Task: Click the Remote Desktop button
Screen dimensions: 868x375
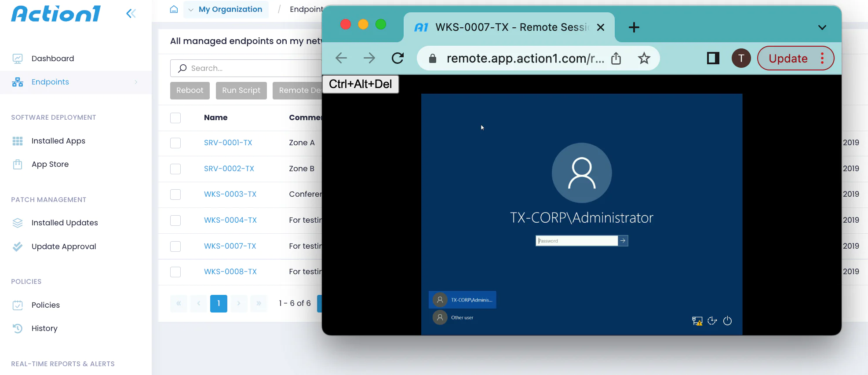Action: (298, 90)
